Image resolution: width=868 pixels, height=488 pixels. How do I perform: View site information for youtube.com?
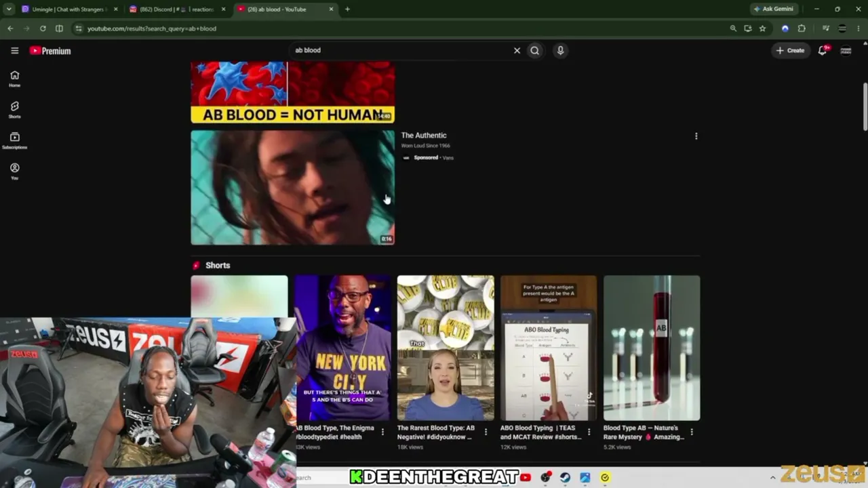[x=78, y=28]
